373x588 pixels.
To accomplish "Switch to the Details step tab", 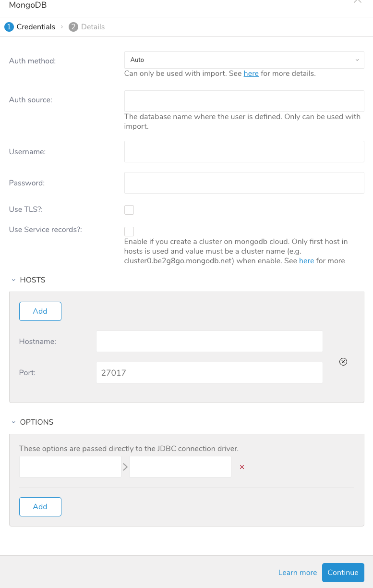I will point(93,27).
